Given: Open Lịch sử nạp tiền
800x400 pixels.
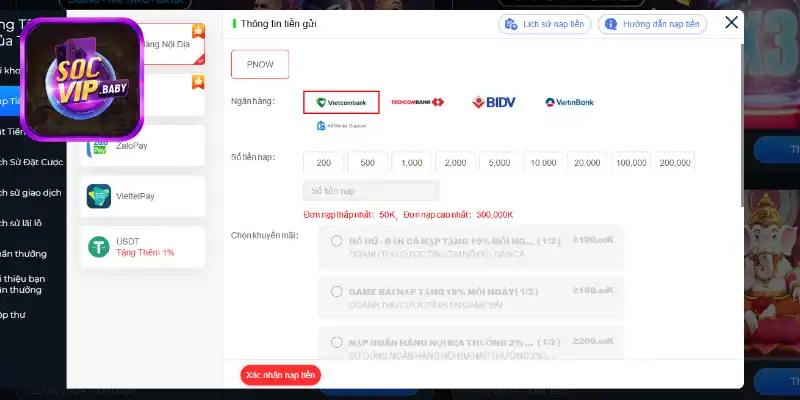Looking at the screenshot, I should click(x=544, y=24).
